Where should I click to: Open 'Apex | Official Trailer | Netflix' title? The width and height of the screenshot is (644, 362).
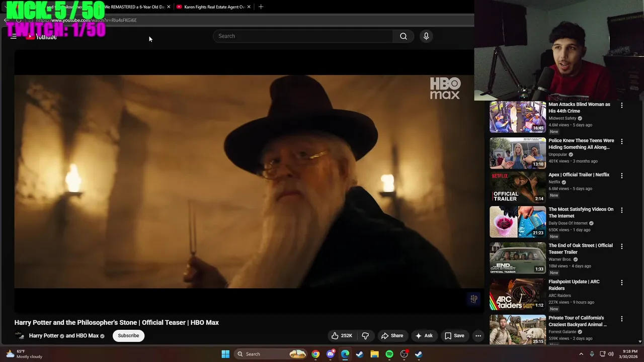(579, 175)
